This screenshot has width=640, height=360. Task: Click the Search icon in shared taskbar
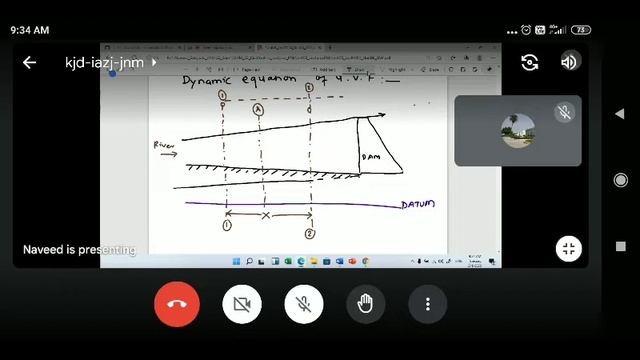point(249,261)
